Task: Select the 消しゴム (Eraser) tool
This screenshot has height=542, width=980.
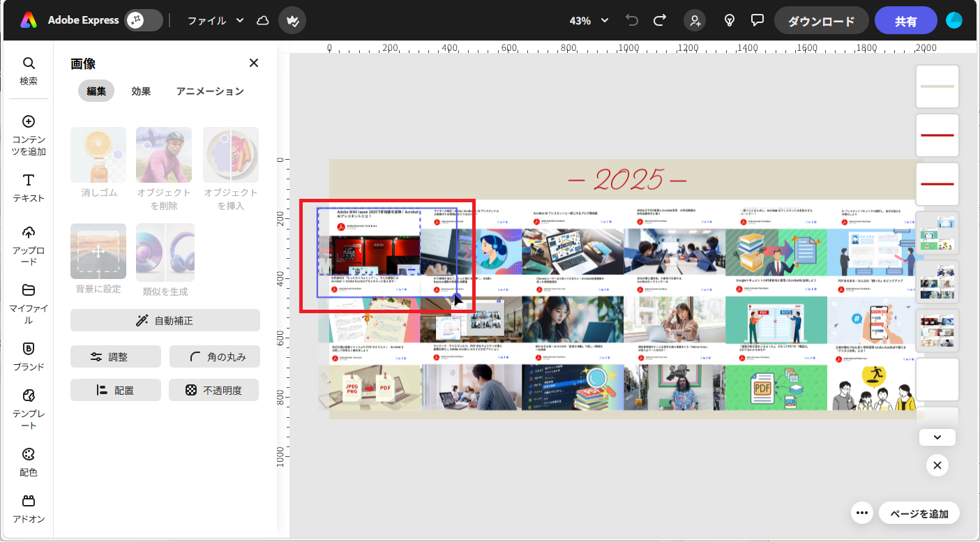Action: pos(98,163)
